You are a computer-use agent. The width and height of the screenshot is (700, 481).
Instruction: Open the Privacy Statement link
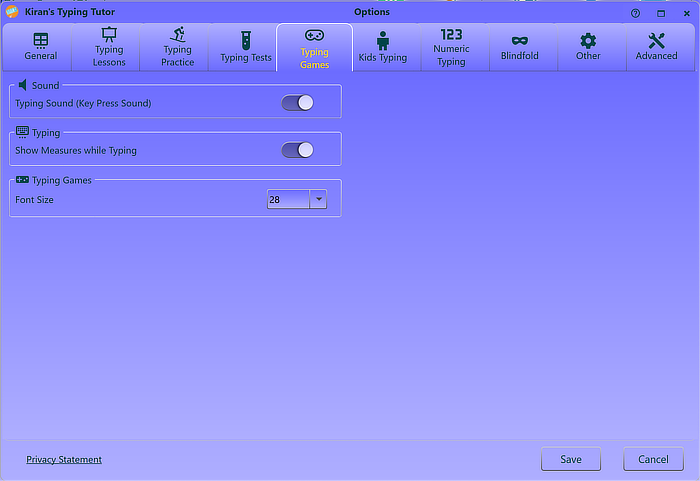coord(64,460)
